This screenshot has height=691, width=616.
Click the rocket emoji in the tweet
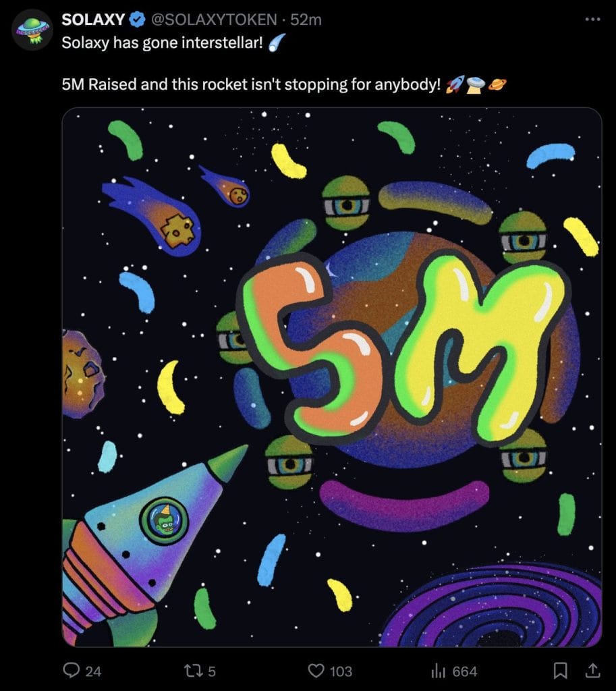[455, 84]
